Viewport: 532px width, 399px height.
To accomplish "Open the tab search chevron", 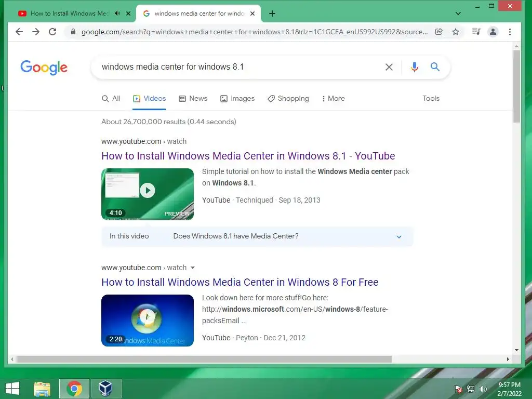I will tap(458, 14).
